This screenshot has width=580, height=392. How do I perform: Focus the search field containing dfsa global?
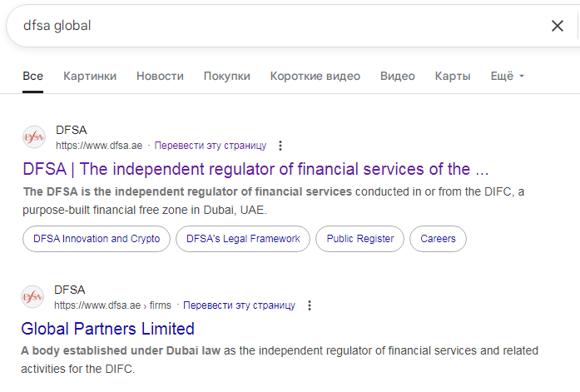tap(275, 26)
